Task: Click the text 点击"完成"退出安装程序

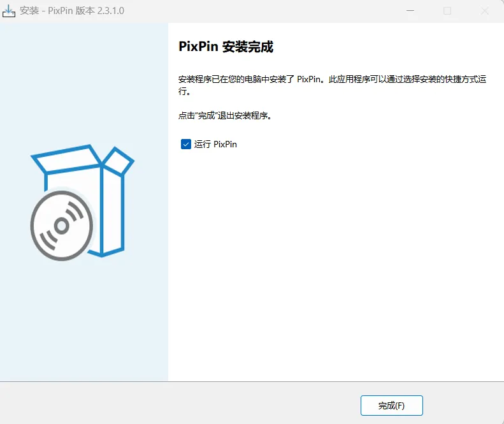Action: 225,115
